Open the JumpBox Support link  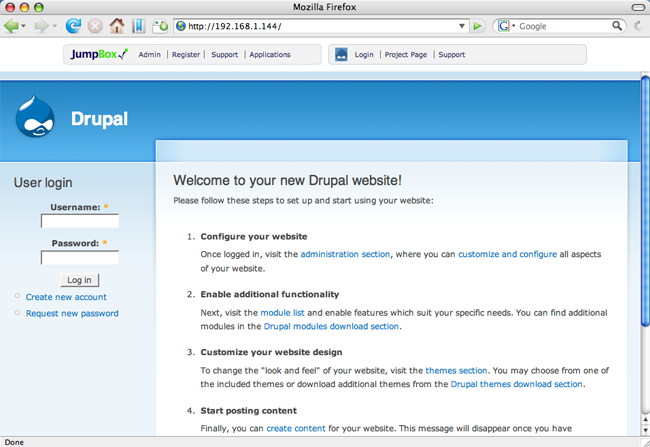[225, 55]
